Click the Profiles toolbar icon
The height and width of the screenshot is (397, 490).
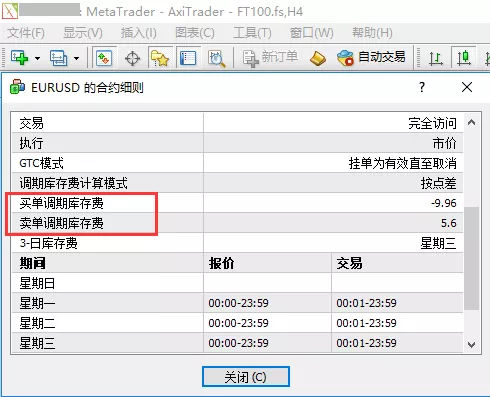click(58, 58)
